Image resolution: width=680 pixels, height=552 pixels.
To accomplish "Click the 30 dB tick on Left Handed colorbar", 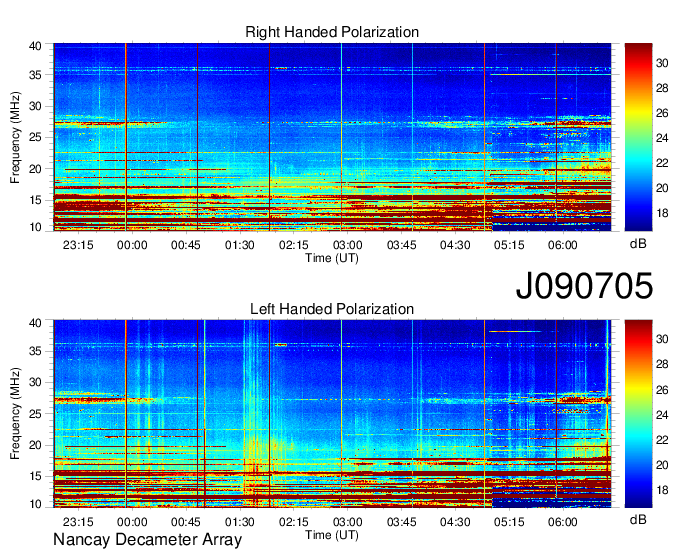I will tap(662, 339).
